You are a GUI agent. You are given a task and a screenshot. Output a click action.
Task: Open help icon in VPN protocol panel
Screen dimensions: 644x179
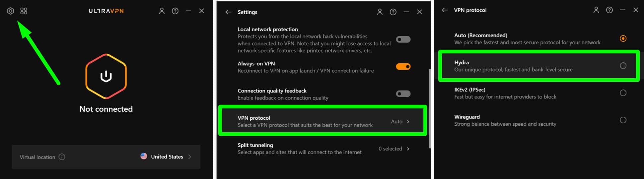pyautogui.click(x=609, y=10)
